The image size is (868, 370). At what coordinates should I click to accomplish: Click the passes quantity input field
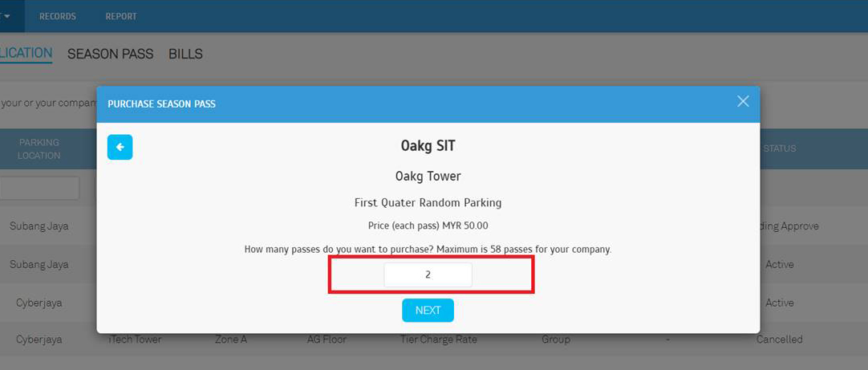[x=428, y=274]
